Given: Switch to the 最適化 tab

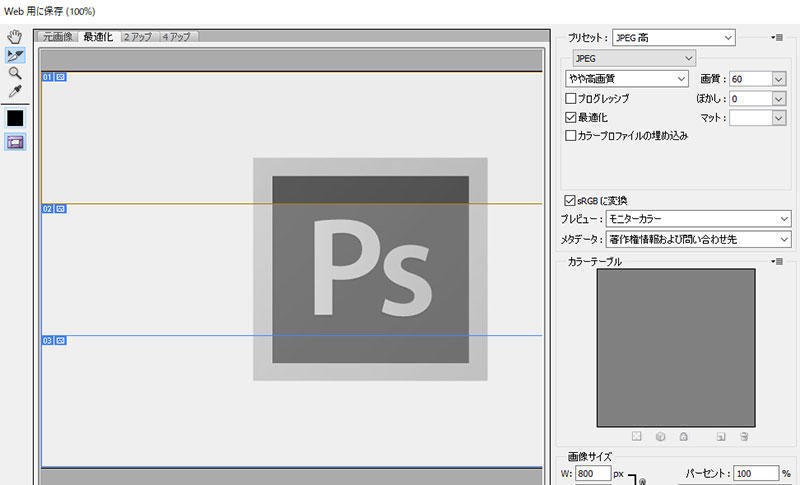Looking at the screenshot, I should (98, 37).
